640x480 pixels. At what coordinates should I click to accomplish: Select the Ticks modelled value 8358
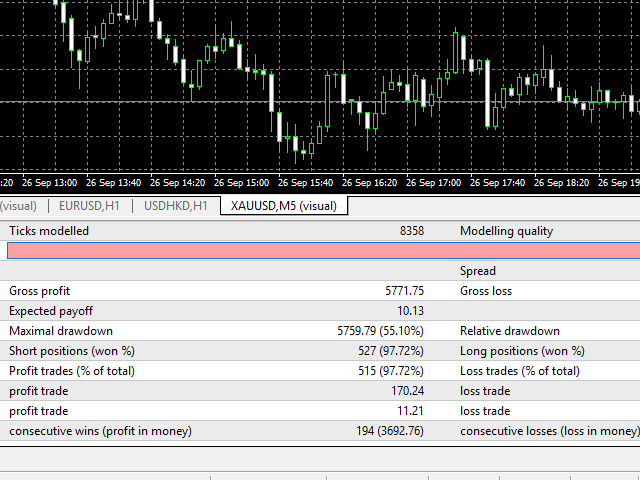412,231
